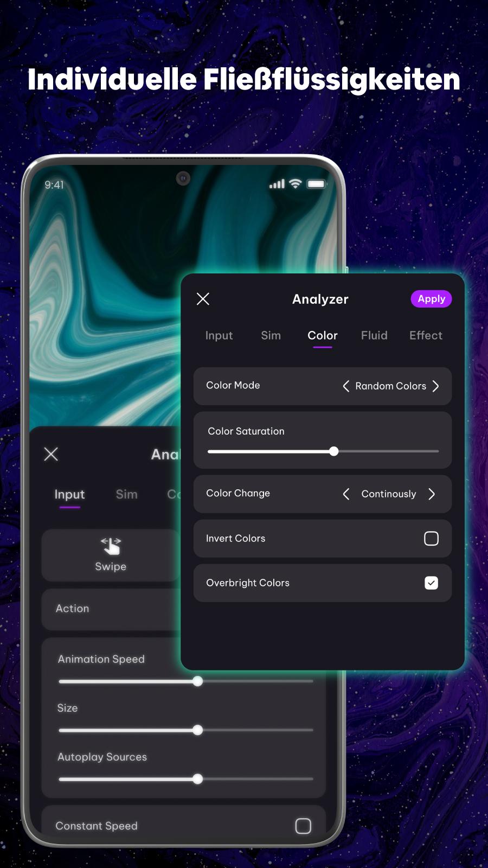The height and width of the screenshot is (868, 488).
Task: Click the Size slider handle
Action: tap(198, 730)
